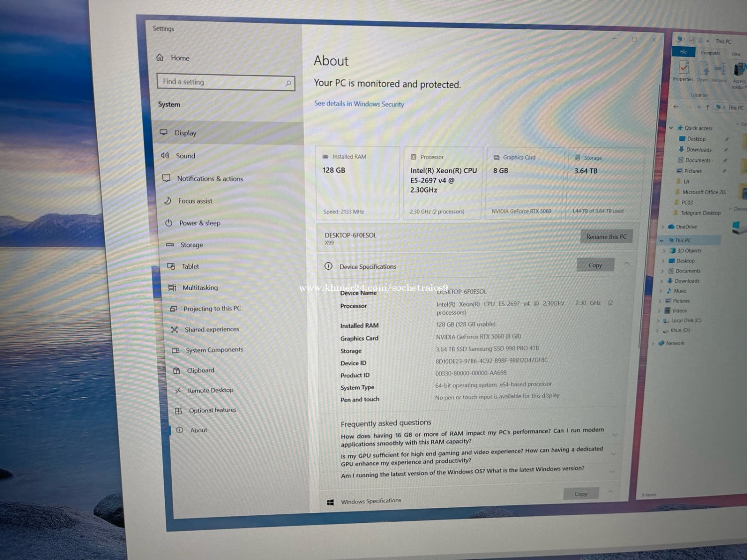Click the Properties icon in File Explorer ribbon
The height and width of the screenshot is (560, 747).
[x=683, y=69]
